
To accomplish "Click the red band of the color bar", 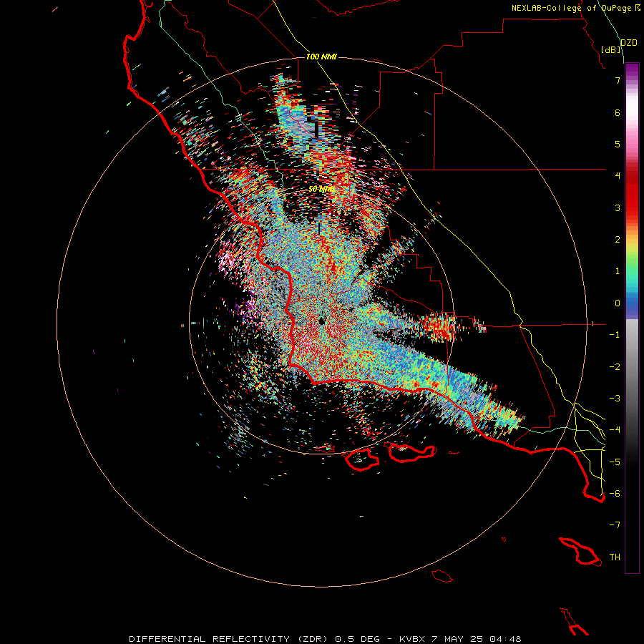I will 632,193.
